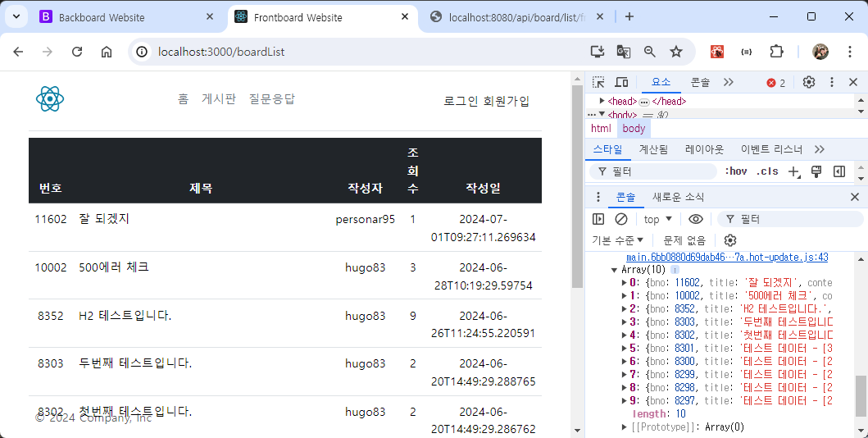The image size is (868, 438).
Task: Select the post title 두번째 테스트입니다.
Action: (135, 363)
